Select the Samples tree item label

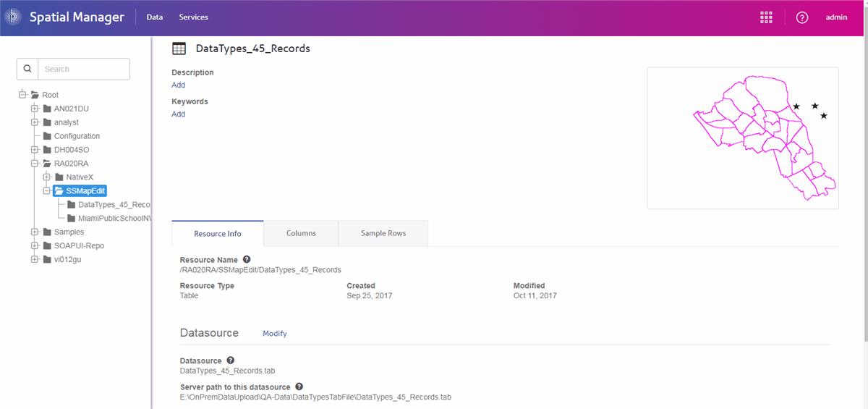[69, 232]
